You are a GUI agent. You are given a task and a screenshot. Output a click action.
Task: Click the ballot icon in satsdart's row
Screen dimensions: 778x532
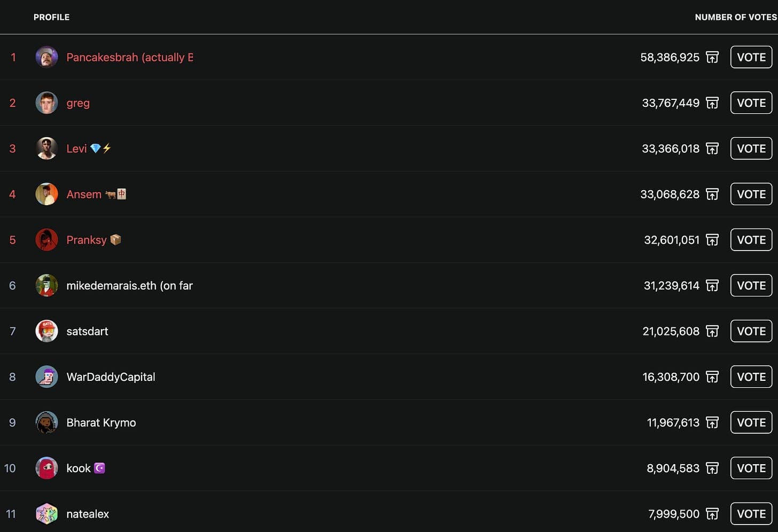pos(712,331)
